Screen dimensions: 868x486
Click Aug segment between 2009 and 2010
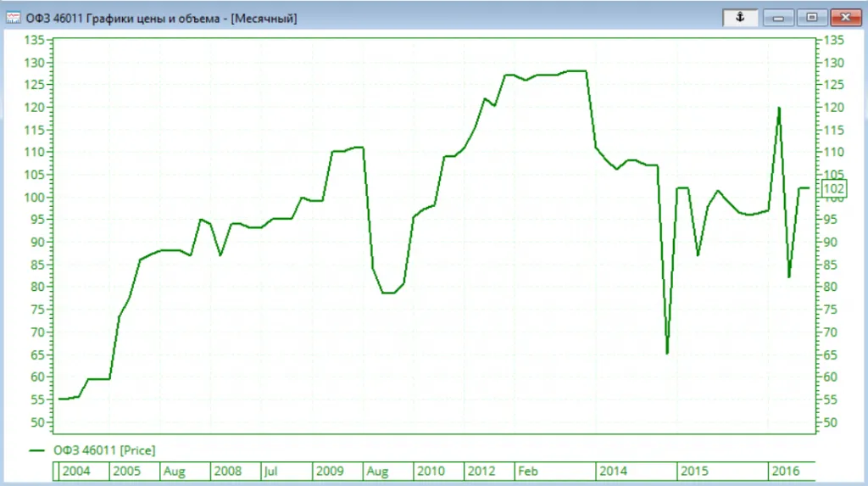tap(379, 471)
